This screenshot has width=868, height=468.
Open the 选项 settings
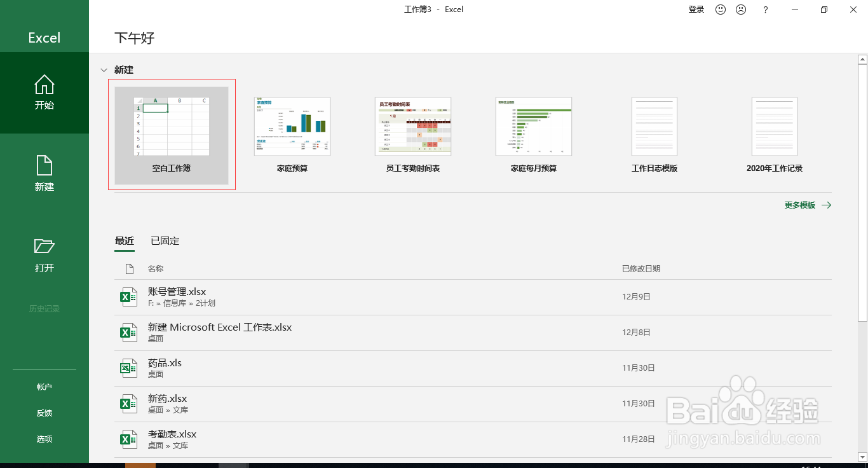[x=44, y=439]
